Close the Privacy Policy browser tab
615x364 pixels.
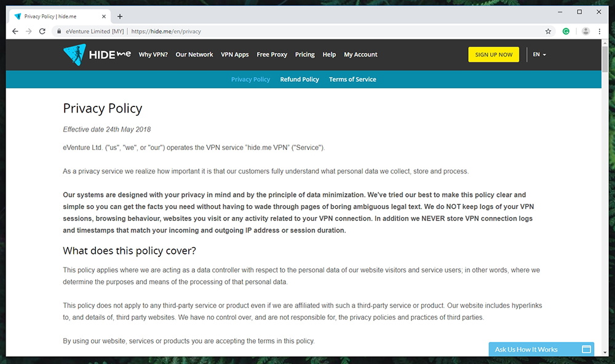click(103, 17)
